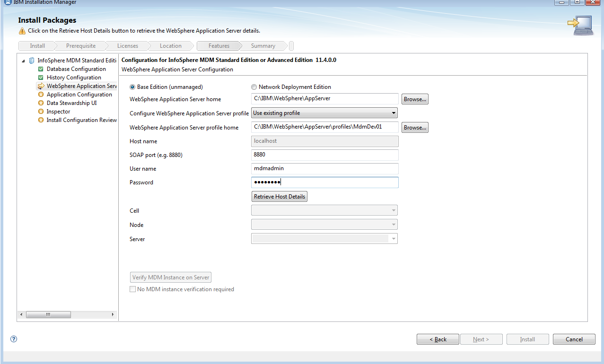Click the User name field
Screen dimensions: 604x364
pyautogui.click(x=325, y=169)
